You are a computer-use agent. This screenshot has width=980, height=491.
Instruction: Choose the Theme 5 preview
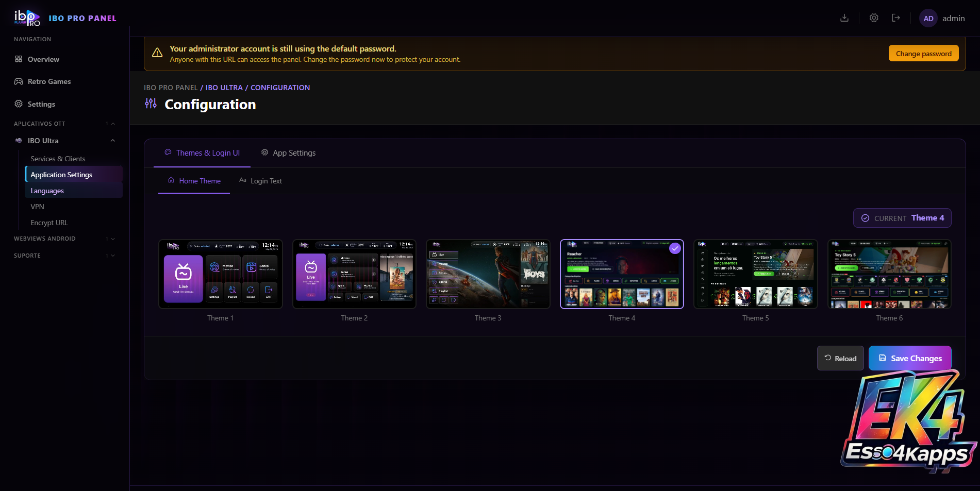[x=756, y=274]
